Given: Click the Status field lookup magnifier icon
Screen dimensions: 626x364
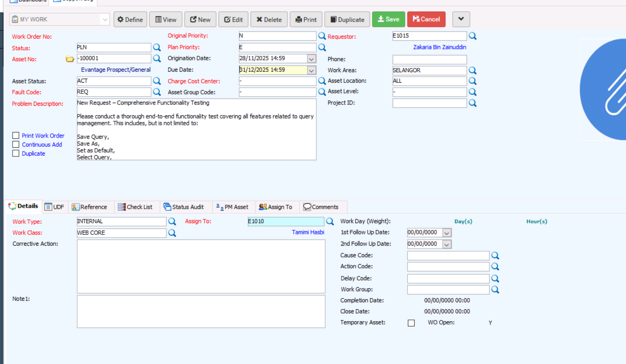Looking at the screenshot, I should point(157,47).
